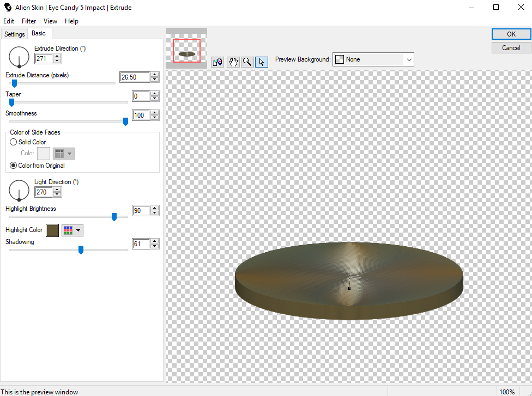Viewport: 532px width, 396px height.
Task: Open the Filter menu
Action: pos(29,21)
